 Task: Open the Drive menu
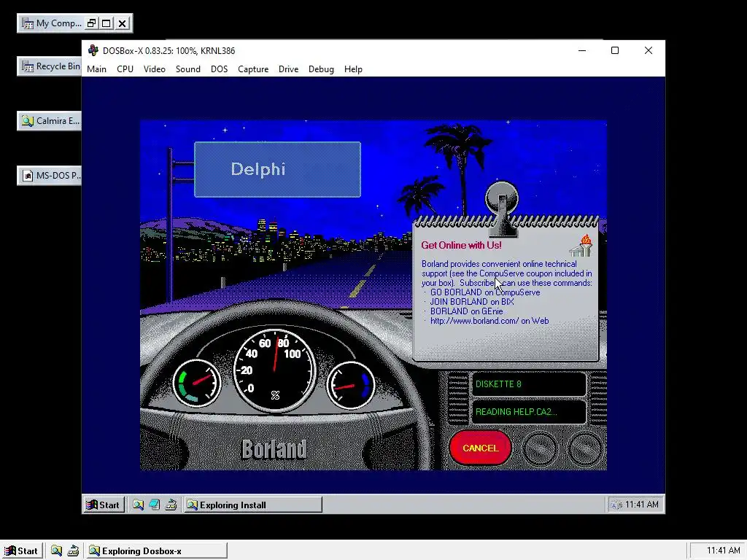[288, 69]
